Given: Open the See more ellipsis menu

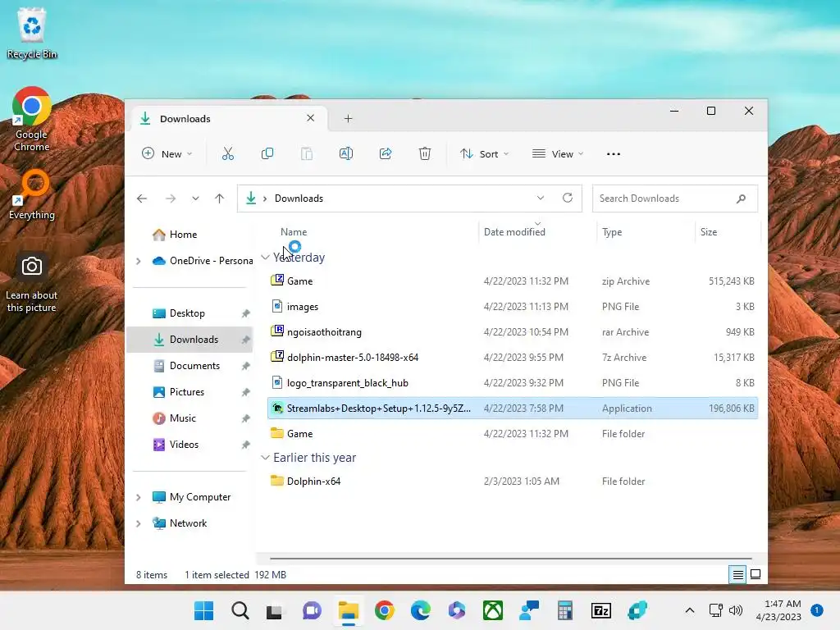Looking at the screenshot, I should [614, 153].
